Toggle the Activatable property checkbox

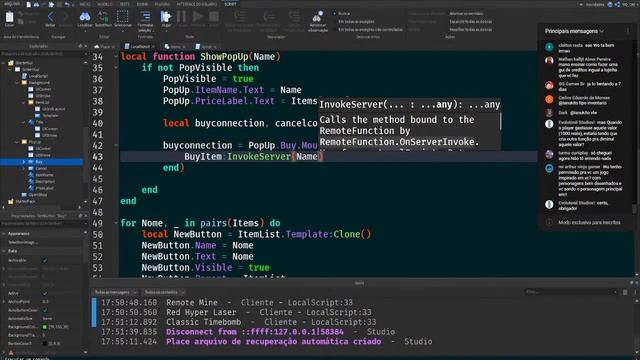[x=44, y=260]
